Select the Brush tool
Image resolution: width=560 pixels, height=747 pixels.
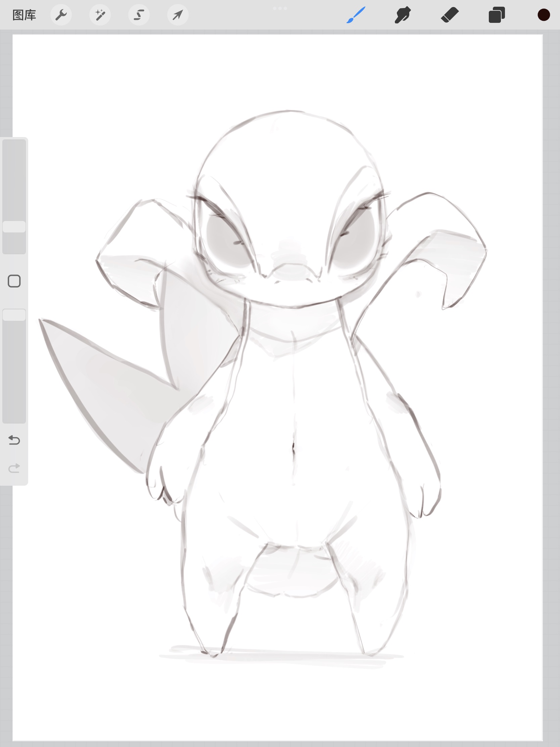point(356,15)
